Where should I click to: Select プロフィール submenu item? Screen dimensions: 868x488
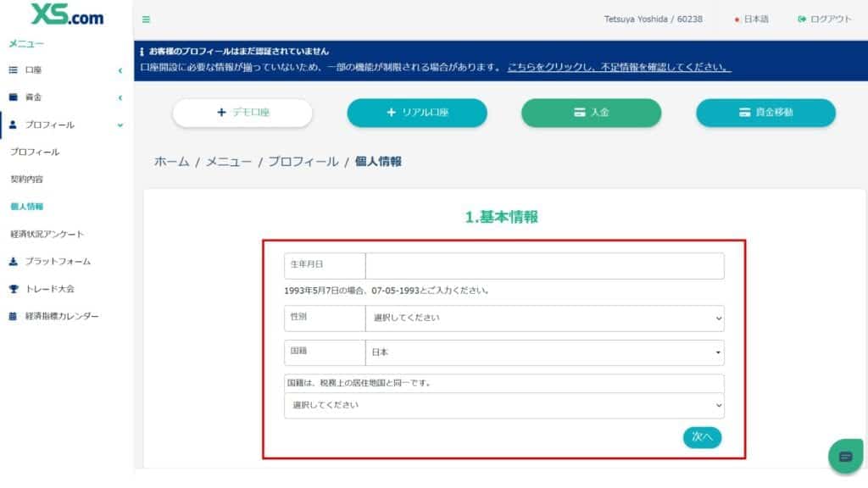pyautogui.click(x=34, y=152)
